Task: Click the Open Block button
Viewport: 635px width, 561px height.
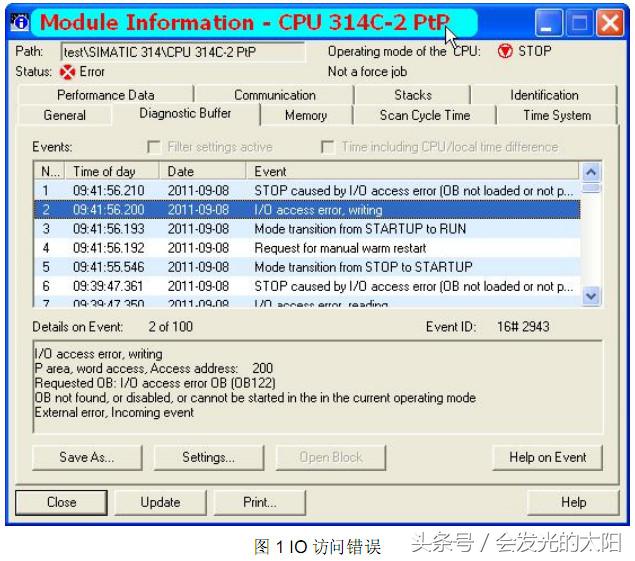Action: tap(330, 457)
